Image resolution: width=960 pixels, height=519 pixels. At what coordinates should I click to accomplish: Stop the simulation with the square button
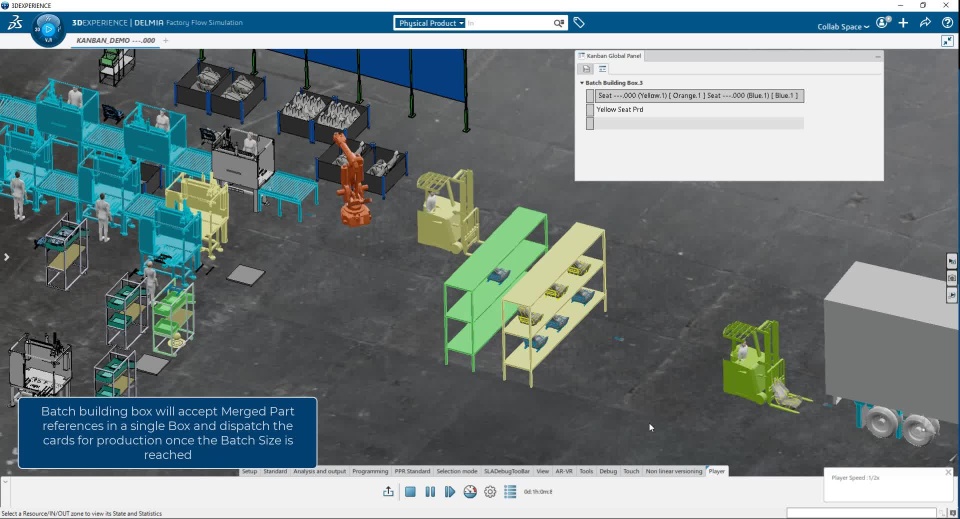point(410,491)
